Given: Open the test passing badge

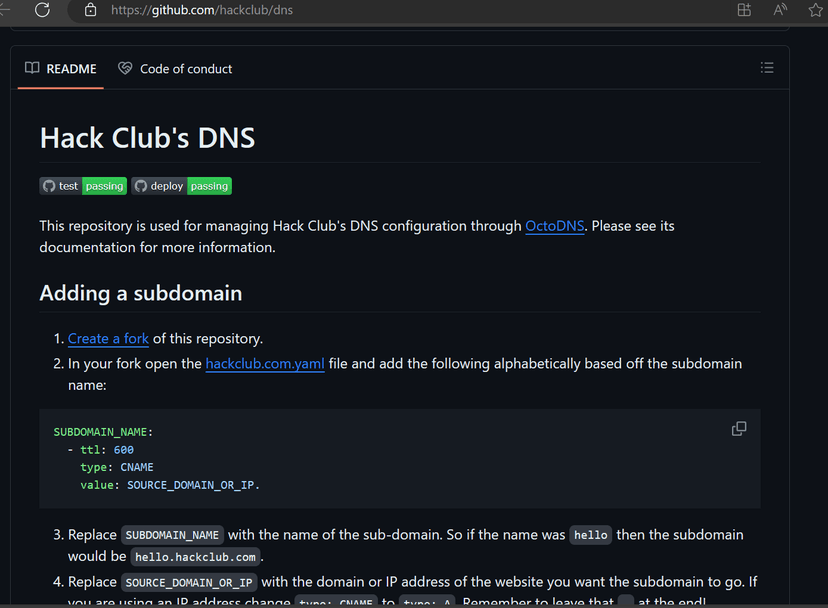Looking at the screenshot, I should [x=83, y=186].
